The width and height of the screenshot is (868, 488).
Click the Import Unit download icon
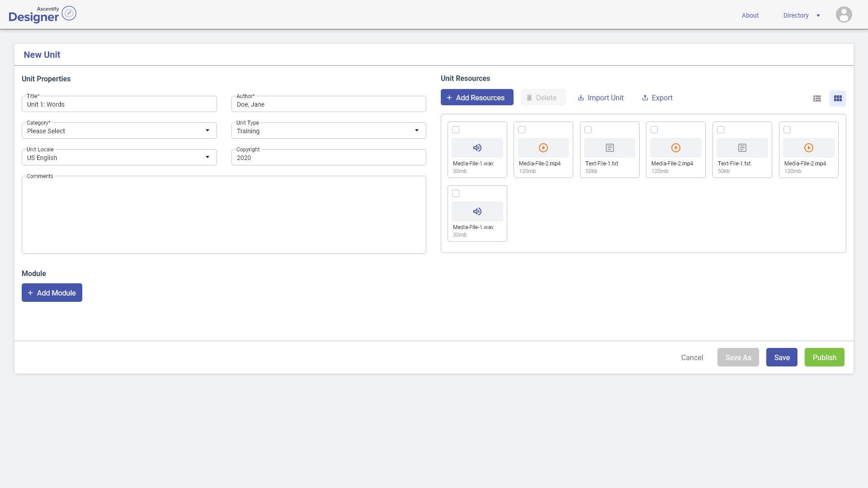click(x=581, y=98)
